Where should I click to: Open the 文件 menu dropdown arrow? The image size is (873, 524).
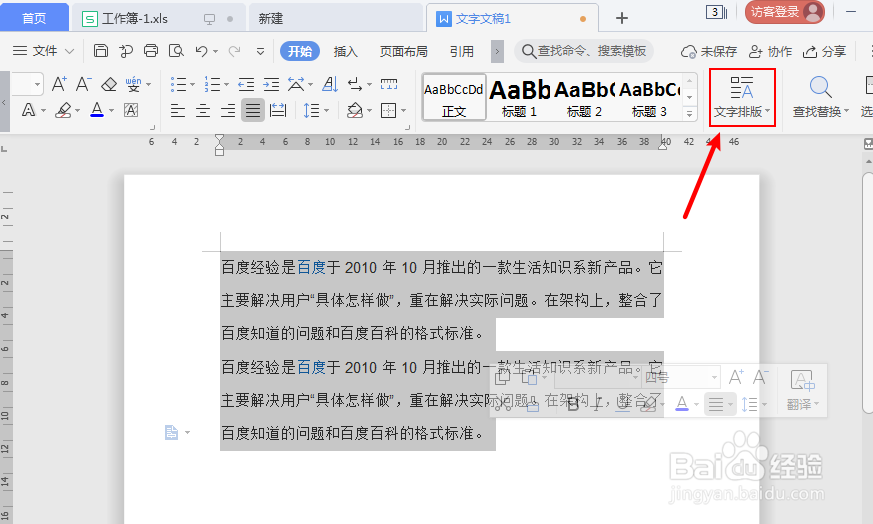(70, 51)
